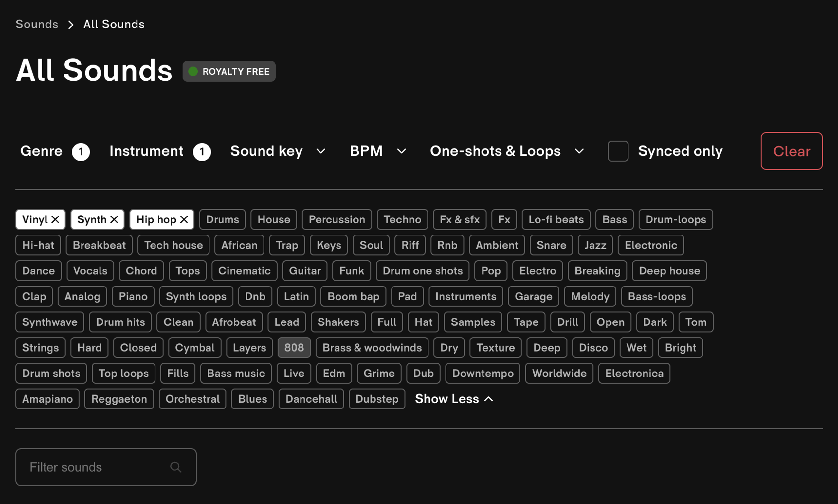Select the Drums tag
The width and height of the screenshot is (838, 504).
click(222, 219)
